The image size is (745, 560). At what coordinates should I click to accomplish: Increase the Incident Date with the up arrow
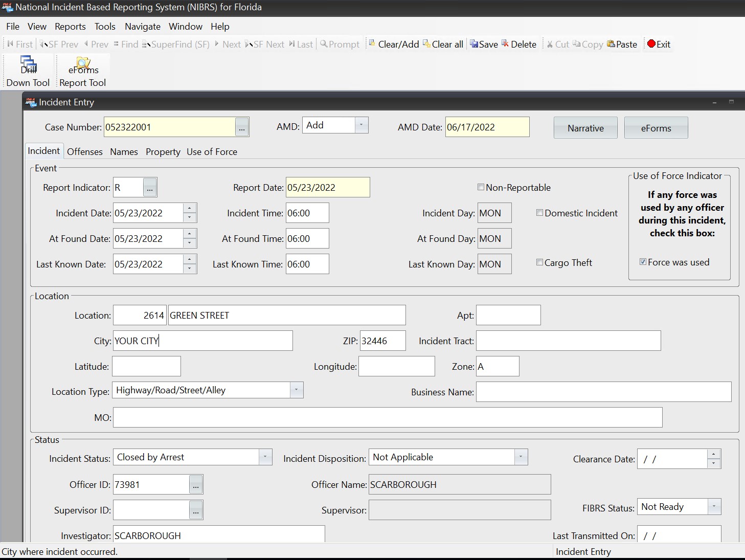[190, 208]
